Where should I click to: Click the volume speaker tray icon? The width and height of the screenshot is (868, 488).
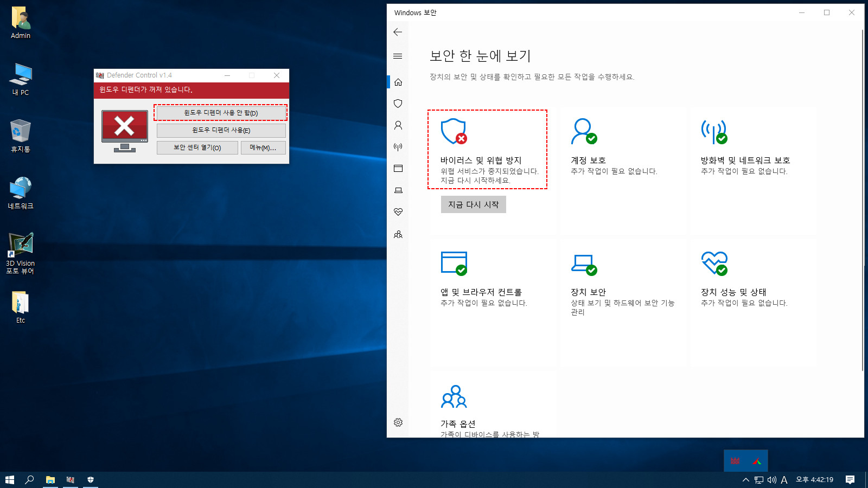(771, 480)
